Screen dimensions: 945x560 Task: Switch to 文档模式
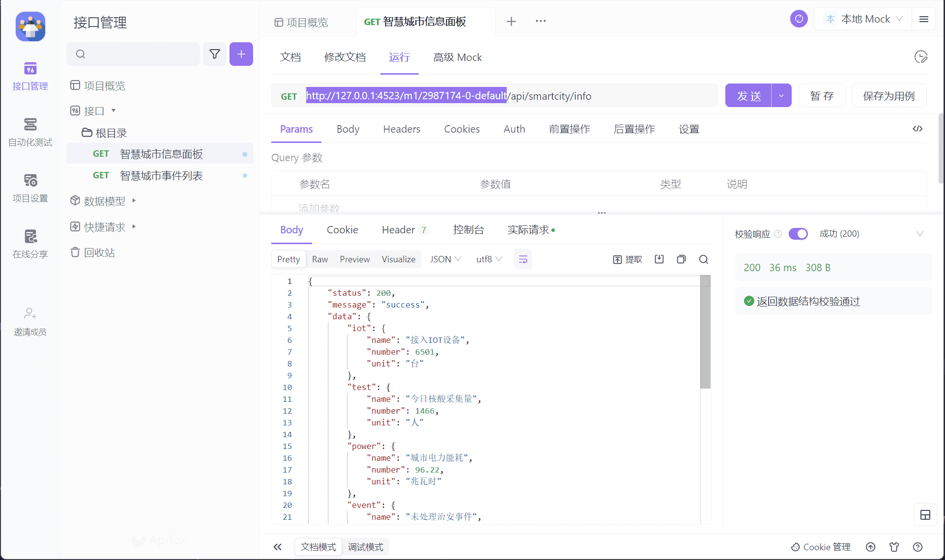(318, 547)
